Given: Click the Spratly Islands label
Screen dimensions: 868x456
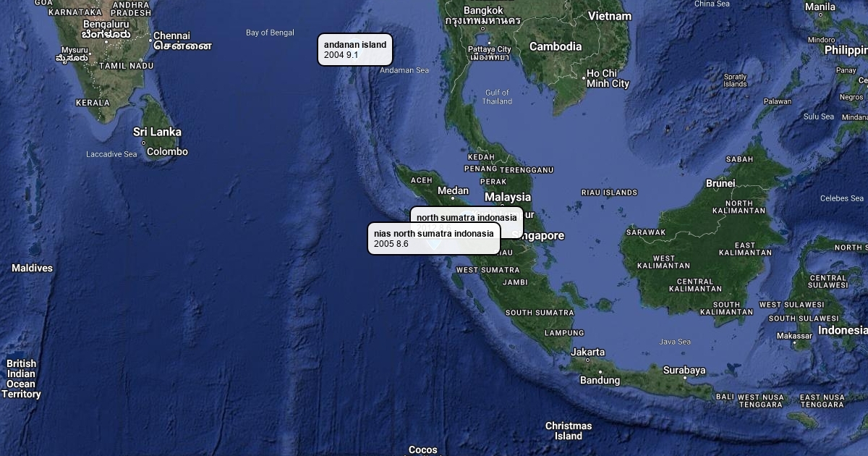Looking at the screenshot, I should 735,80.
